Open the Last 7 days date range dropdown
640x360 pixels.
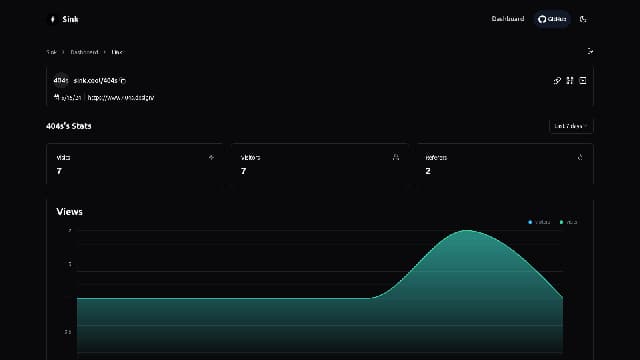[571, 126]
